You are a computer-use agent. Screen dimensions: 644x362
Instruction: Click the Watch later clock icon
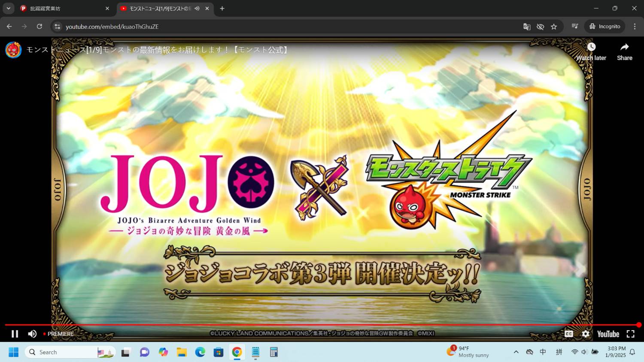[x=591, y=47]
